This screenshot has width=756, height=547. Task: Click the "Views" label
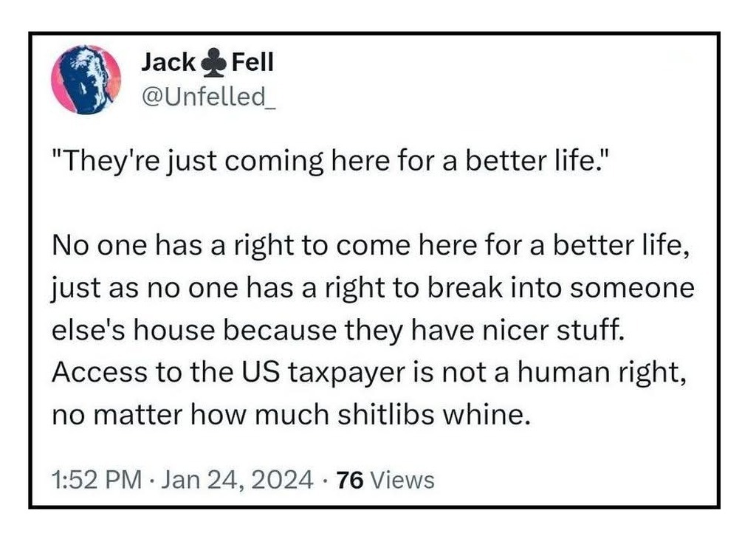pos(401,481)
